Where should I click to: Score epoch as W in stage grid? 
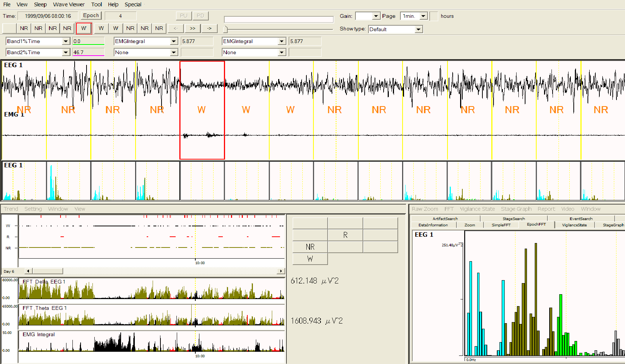click(x=310, y=259)
